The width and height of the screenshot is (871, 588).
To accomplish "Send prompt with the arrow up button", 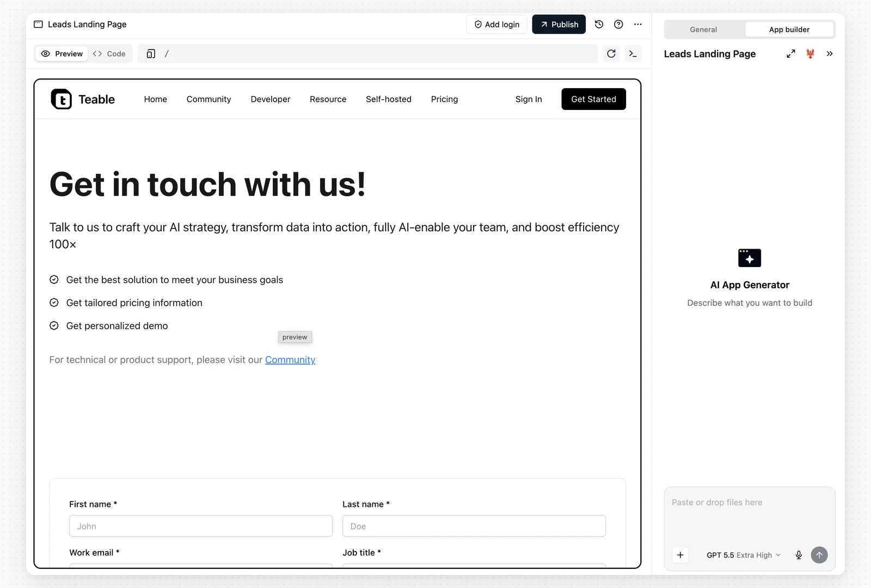I will (x=819, y=555).
